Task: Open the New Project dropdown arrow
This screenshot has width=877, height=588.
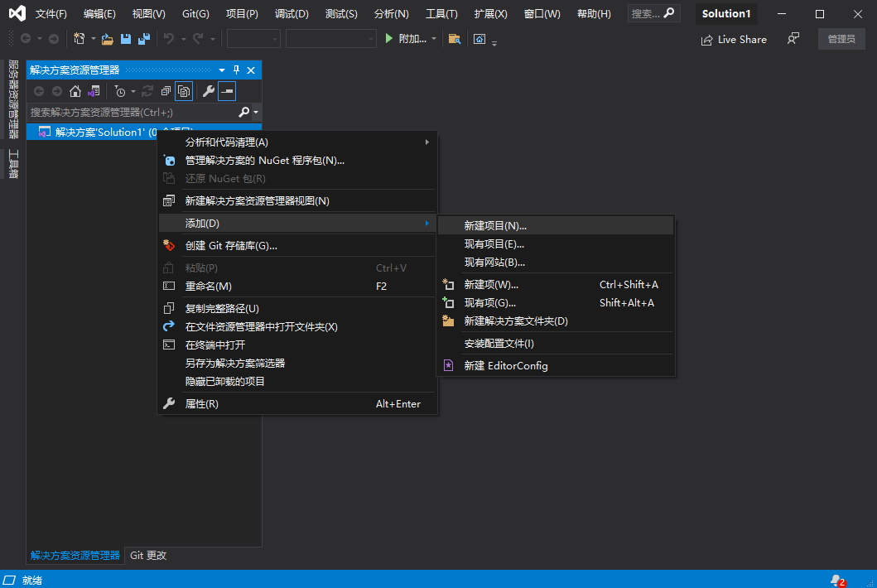Action: pos(94,39)
